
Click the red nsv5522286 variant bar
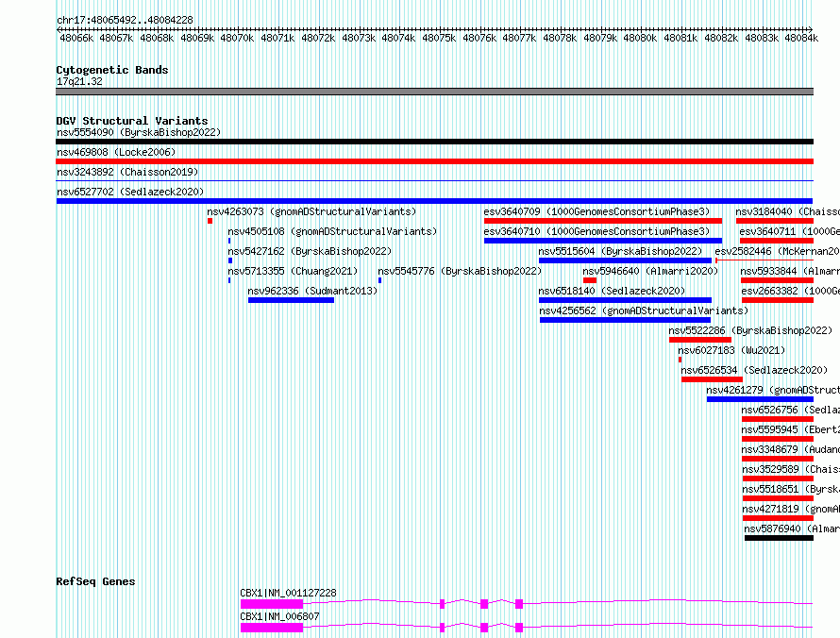[700, 340]
